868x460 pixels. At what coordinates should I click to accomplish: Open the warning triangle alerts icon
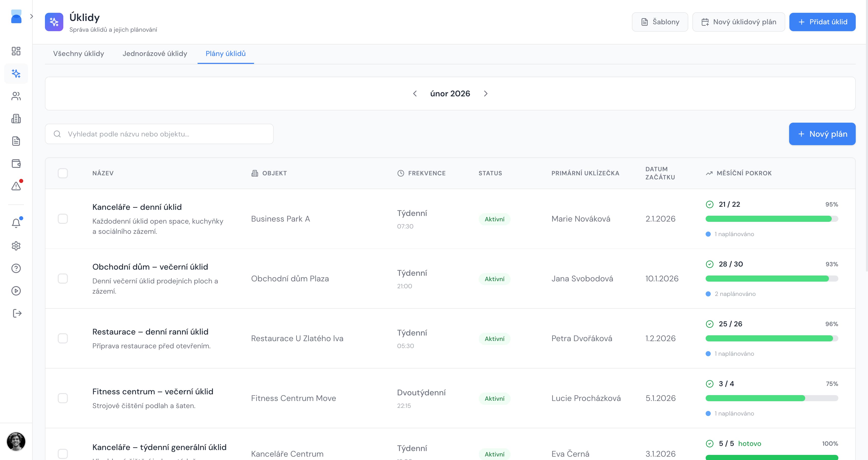(x=16, y=186)
